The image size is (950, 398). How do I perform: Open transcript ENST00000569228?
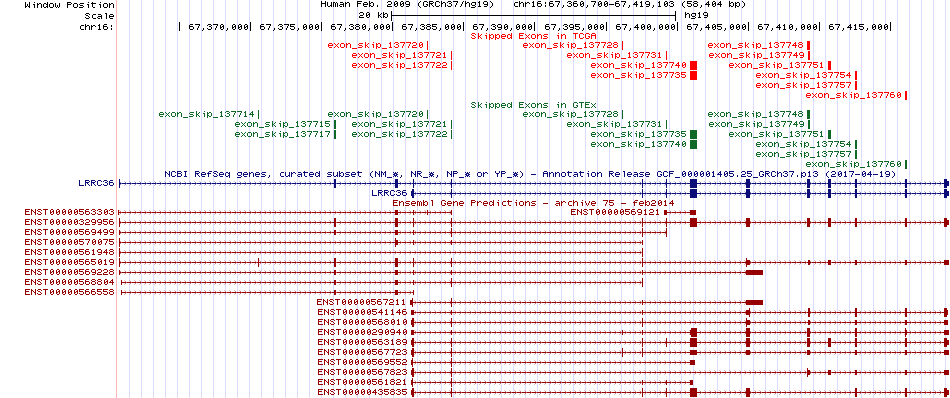69,272
